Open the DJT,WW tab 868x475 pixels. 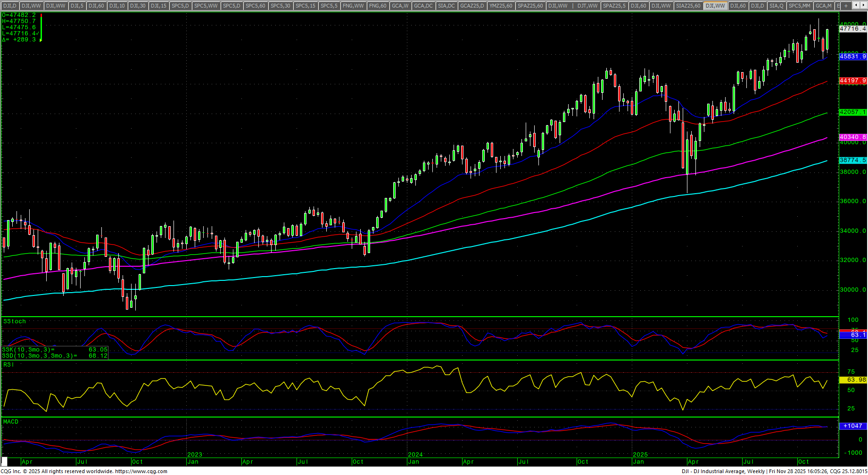[x=587, y=6]
